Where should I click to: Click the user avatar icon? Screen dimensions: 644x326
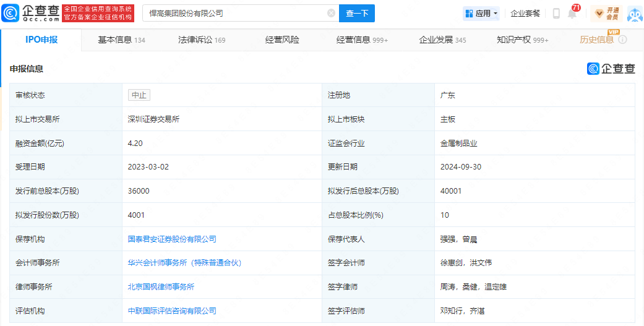tap(635, 14)
